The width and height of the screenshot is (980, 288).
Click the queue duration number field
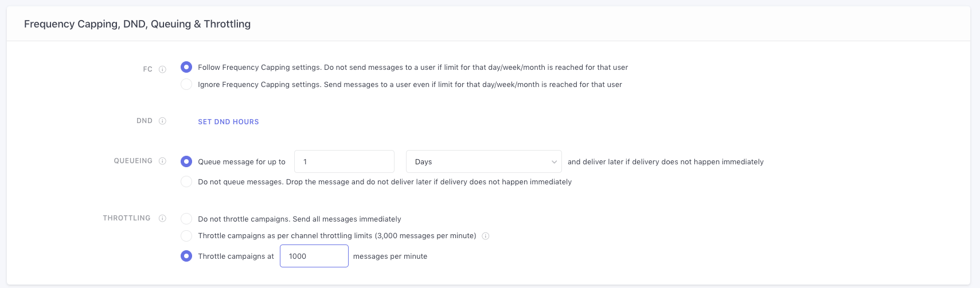point(344,161)
